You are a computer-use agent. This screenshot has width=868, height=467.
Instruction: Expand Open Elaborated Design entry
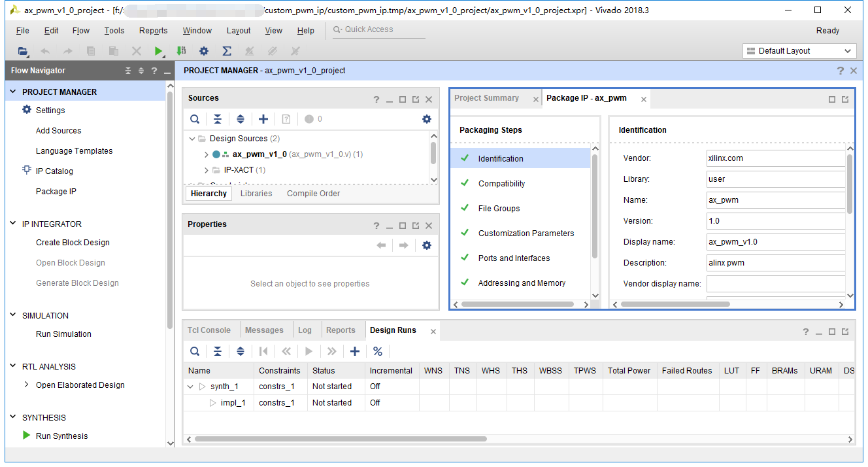26,385
